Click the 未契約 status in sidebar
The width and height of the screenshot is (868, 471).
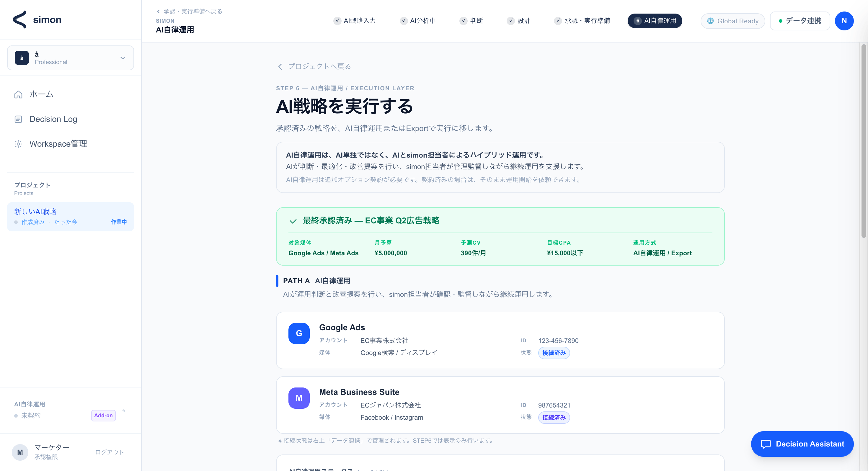(31, 416)
